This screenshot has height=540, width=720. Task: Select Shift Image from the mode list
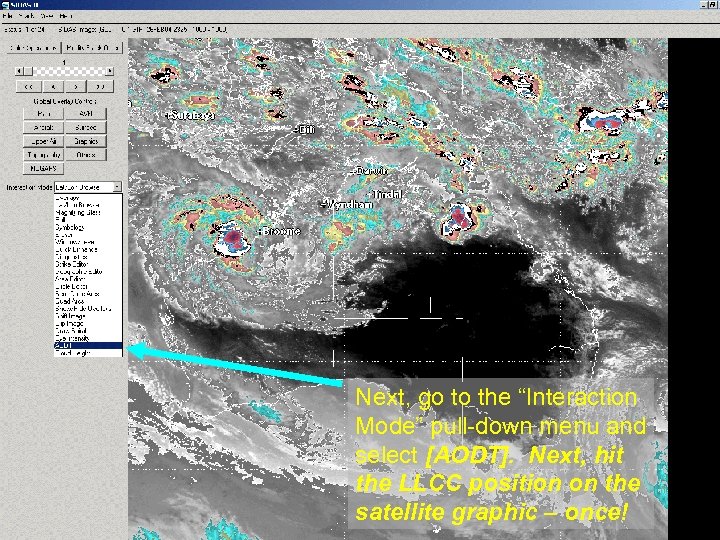[88, 316]
